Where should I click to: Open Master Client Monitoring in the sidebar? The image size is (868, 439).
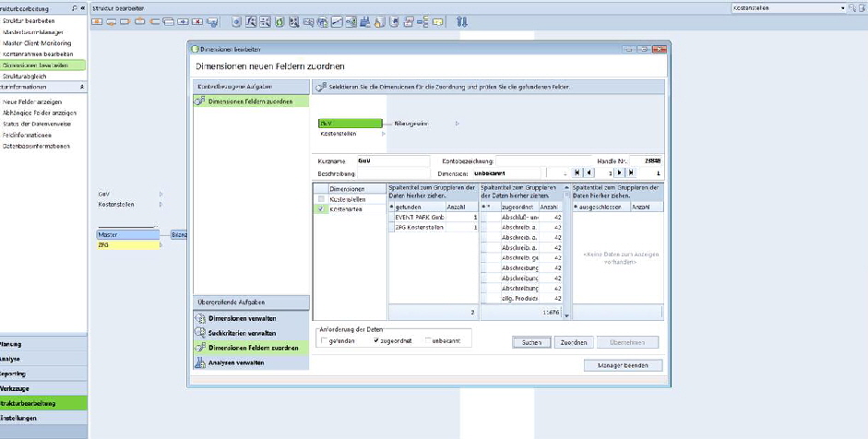[37, 42]
